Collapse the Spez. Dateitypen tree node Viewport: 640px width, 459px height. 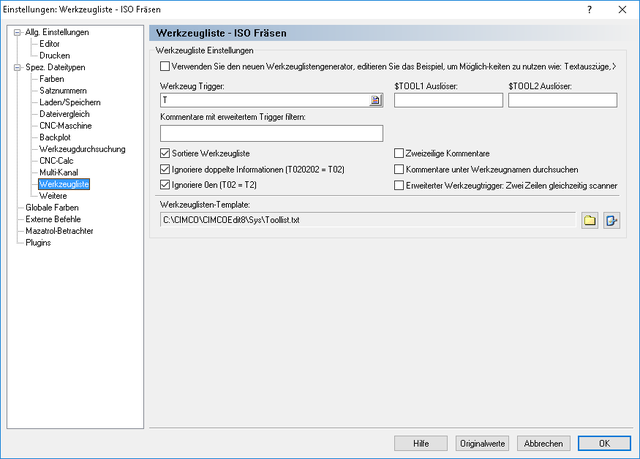pos(17,67)
